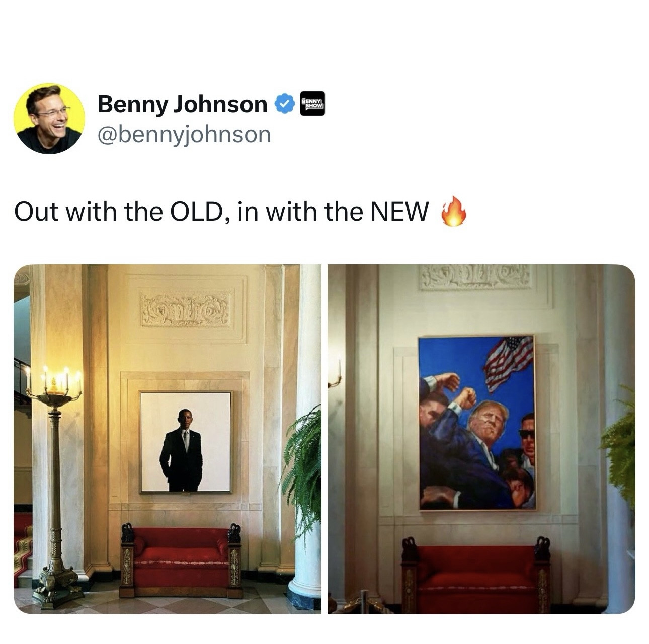Screen dimensions: 649x644
Task: Click the plaster relief above the left portrait
Action: click(186, 308)
